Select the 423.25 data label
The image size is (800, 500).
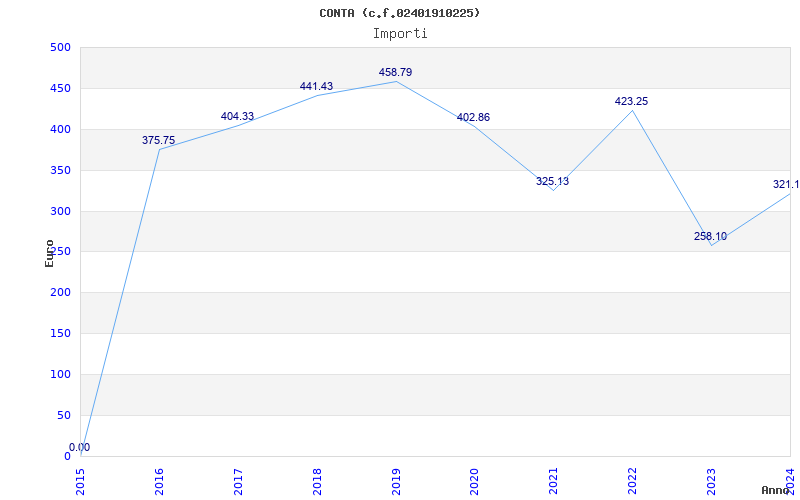click(x=631, y=101)
